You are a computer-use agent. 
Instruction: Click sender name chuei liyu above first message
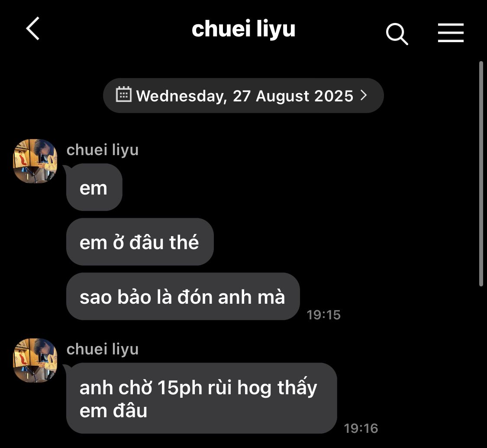coord(102,150)
